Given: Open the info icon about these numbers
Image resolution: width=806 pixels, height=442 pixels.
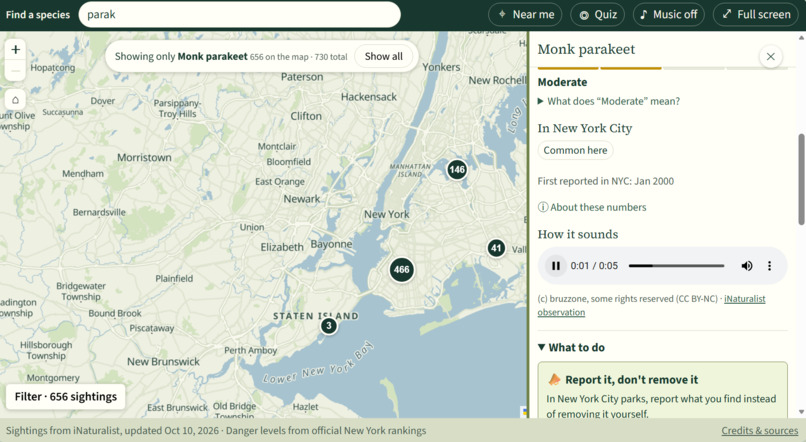Looking at the screenshot, I should [543, 207].
